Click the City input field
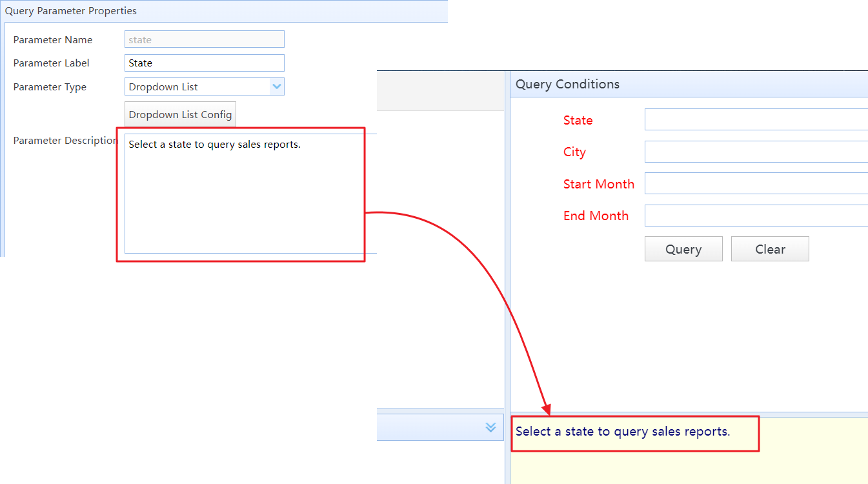868x484 pixels. [x=756, y=152]
